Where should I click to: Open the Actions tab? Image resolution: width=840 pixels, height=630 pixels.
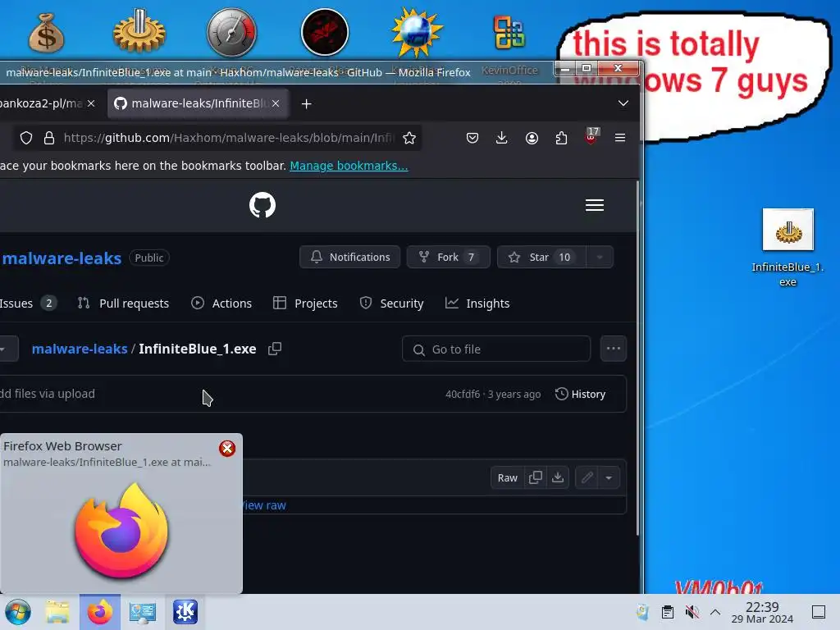[x=221, y=304]
